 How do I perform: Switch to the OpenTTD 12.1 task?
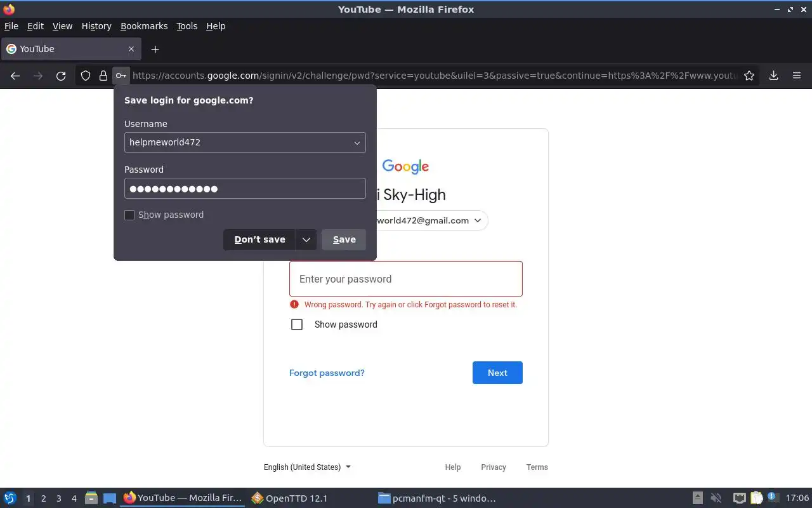point(290,498)
